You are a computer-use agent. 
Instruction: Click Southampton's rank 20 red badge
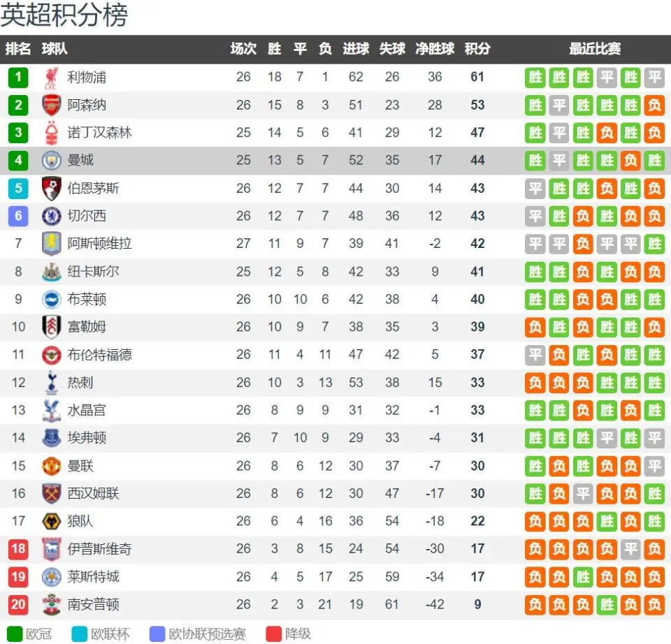point(18,605)
